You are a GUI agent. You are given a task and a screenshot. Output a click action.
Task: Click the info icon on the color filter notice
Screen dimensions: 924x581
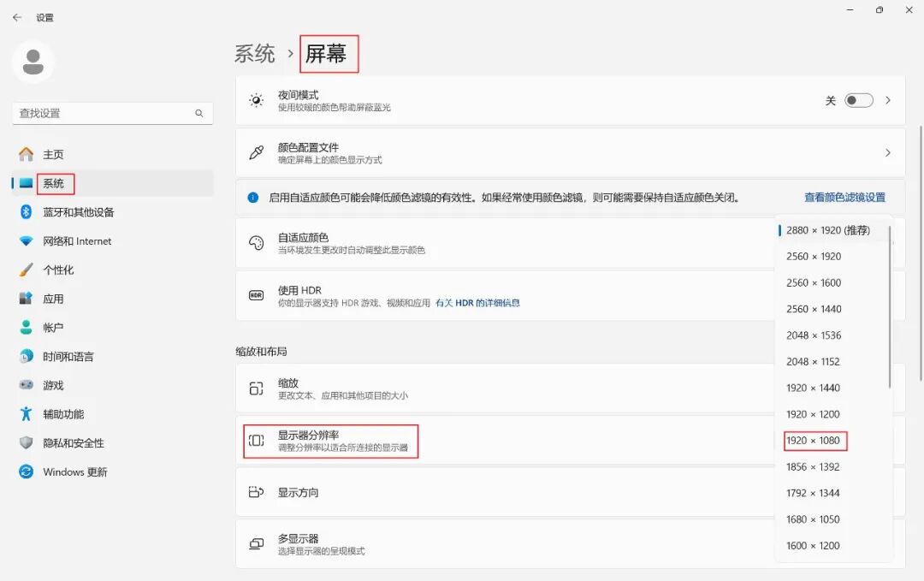(253, 198)
